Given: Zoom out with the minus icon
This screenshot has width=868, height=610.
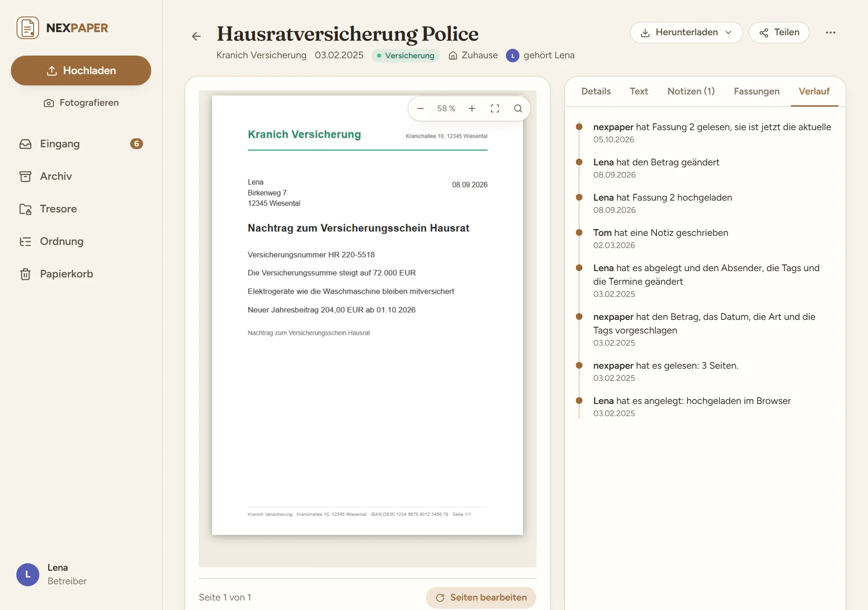Looking at the screenshot, I should click(420, 108).
